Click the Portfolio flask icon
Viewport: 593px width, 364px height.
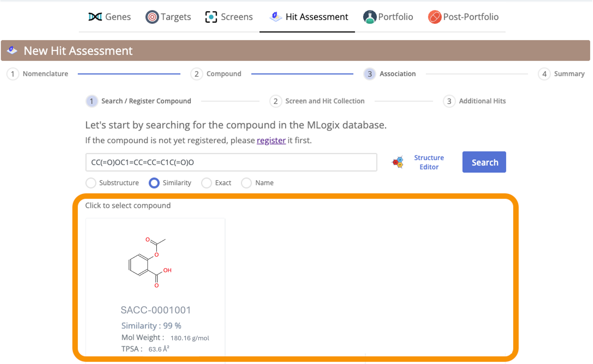click(x=370, y=17)
